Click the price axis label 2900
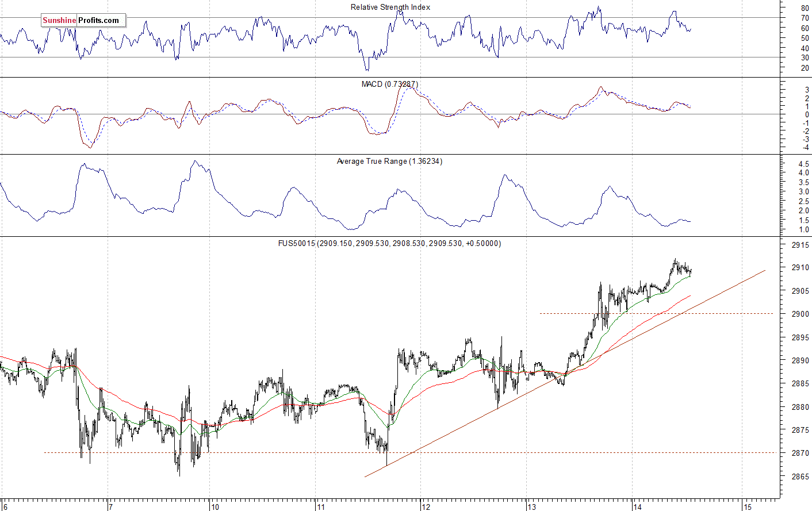The height and width of the screenshot is (511, 812). (800, 314)
